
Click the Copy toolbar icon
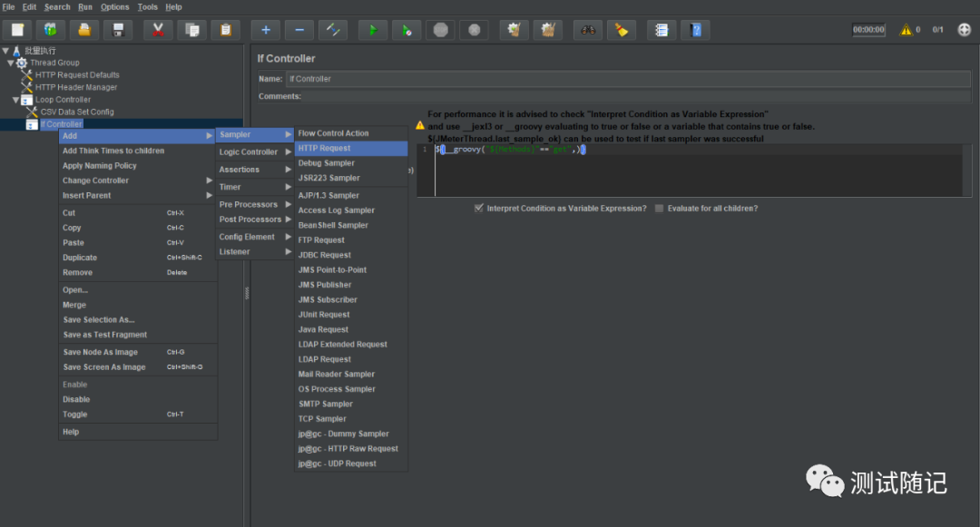tap(191, 30)
